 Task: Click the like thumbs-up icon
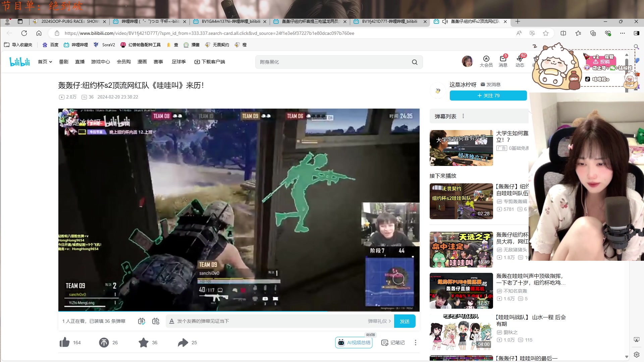[64, 343]
